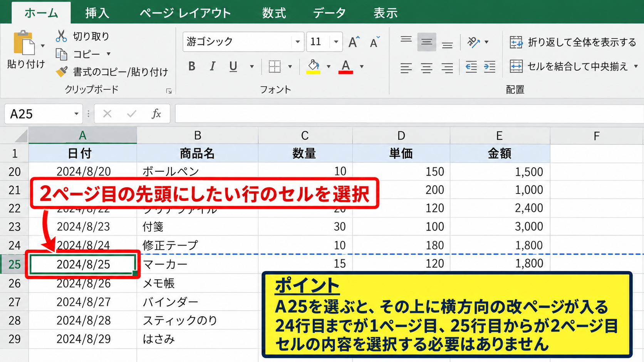Screen dimensions: 644x362
Task: Click the insert function fx button
Action: 156,114
